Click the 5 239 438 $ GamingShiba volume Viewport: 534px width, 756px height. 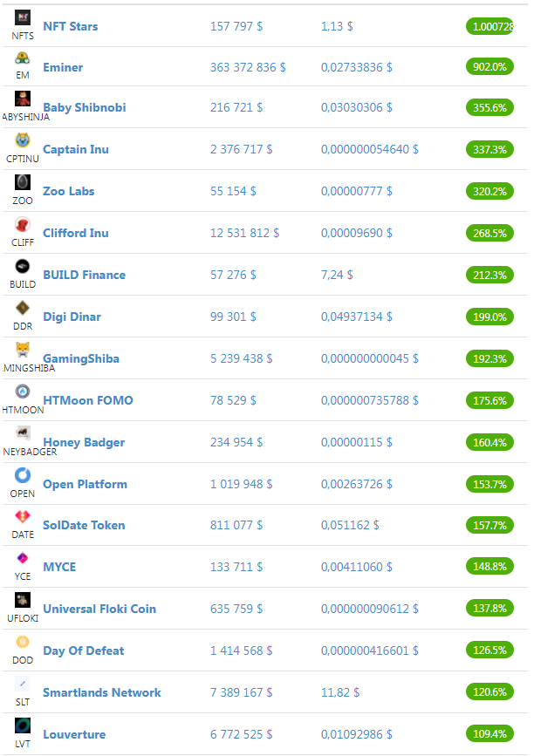click(x=241, y=358)
